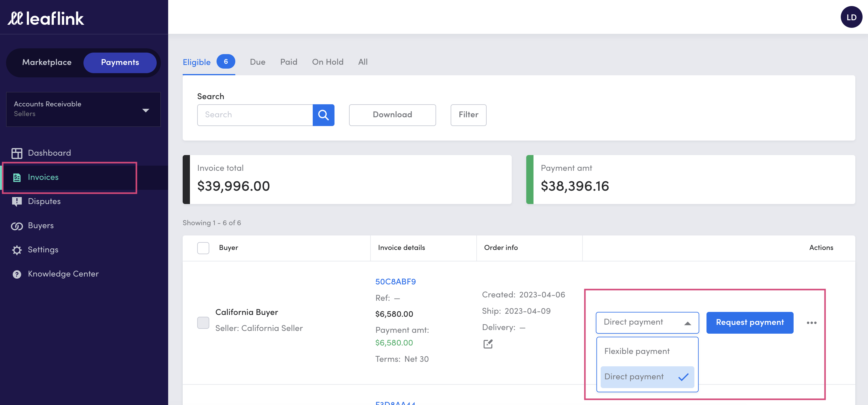Image resolution: width=868 pixels, height=405 pixels.
Task: Tick the select-all checkbox in table header
Action: point(203,248)
